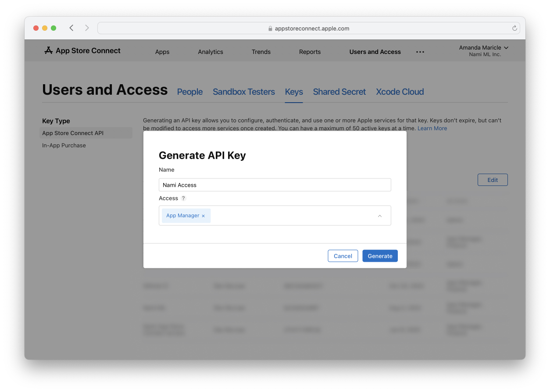550x392 pixels.
Task: Click the Edit button
Action: (x=493, y=180)
